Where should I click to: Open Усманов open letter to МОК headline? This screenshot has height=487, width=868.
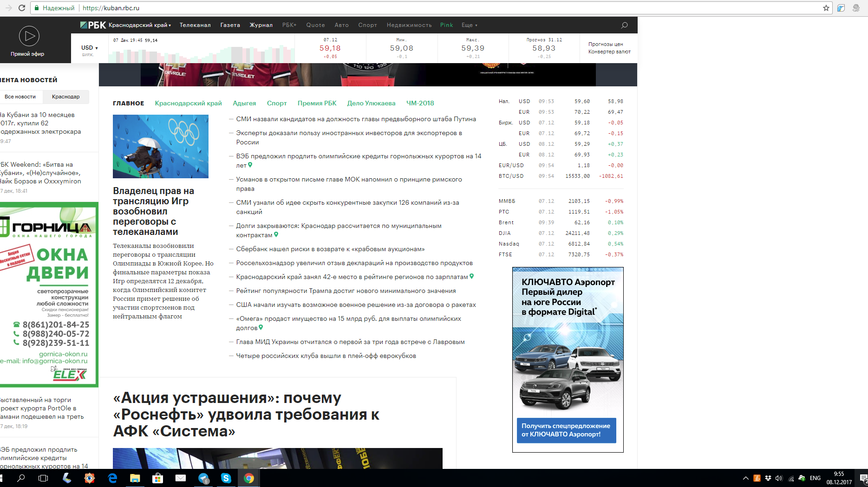349,184
